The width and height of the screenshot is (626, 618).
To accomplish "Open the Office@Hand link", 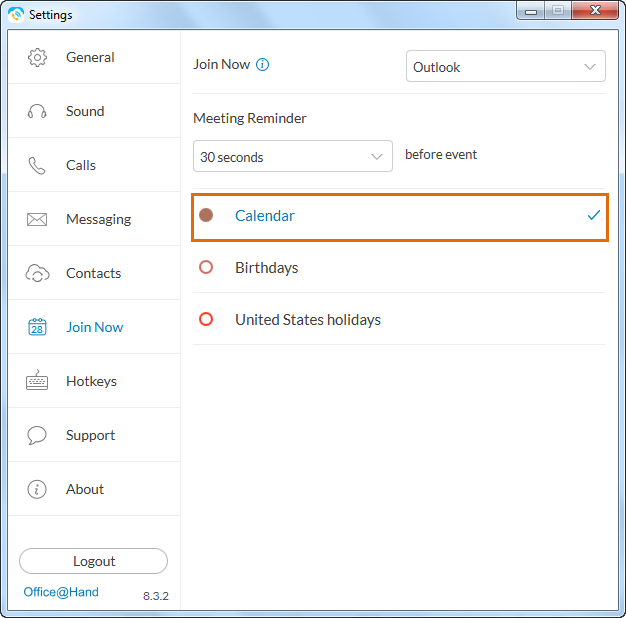I will point(61,592).
